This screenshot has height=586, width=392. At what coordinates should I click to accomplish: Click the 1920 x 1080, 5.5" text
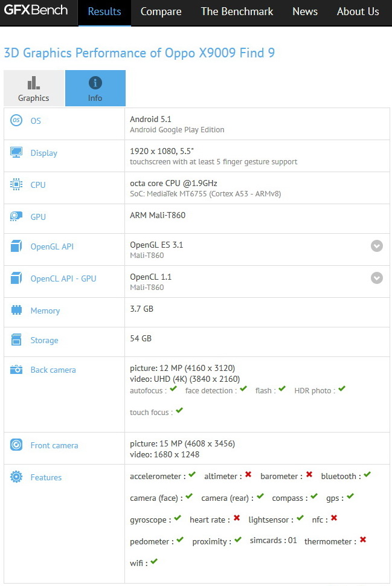[162, 151]
